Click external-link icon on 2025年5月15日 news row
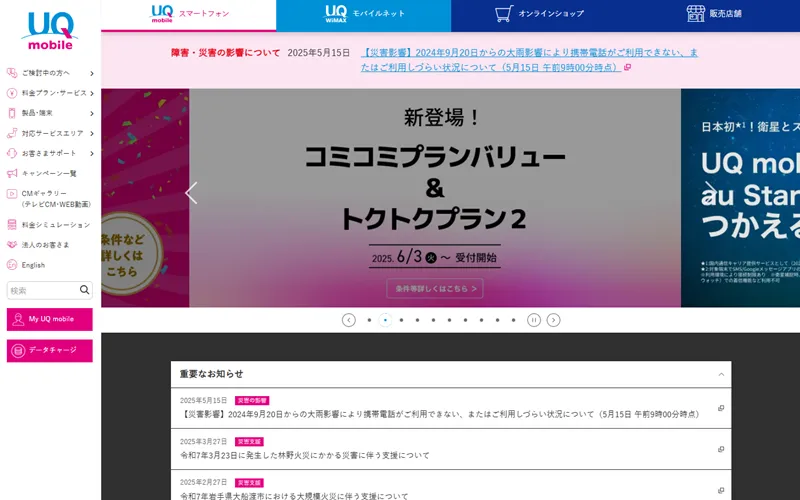This screenshot has width=800, height=500. click(x=721, y=408)
